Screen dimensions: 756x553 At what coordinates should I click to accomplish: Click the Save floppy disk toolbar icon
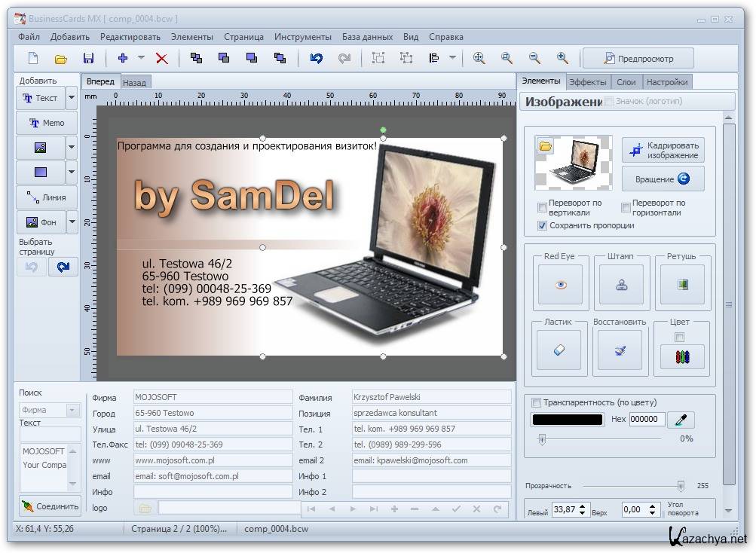point(88,58)
